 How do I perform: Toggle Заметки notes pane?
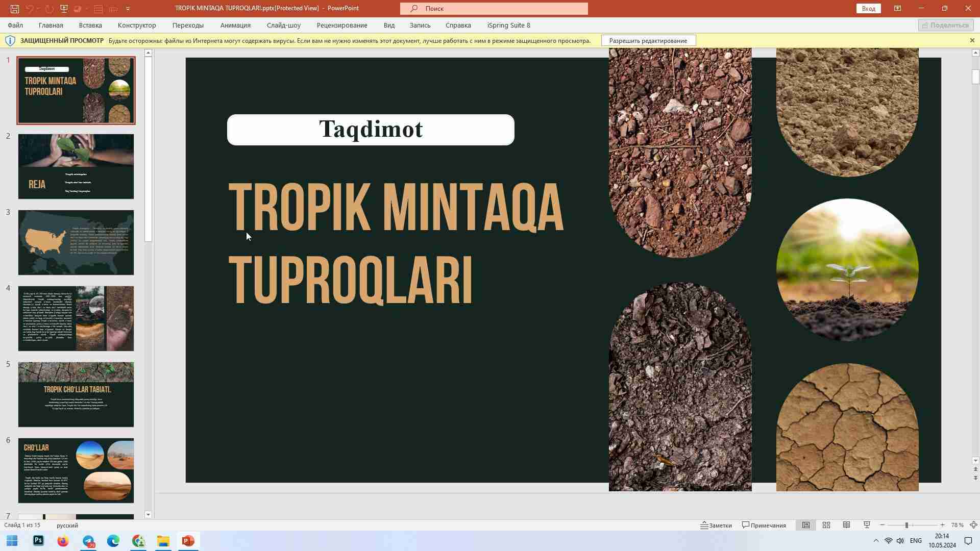pos(717,525)
